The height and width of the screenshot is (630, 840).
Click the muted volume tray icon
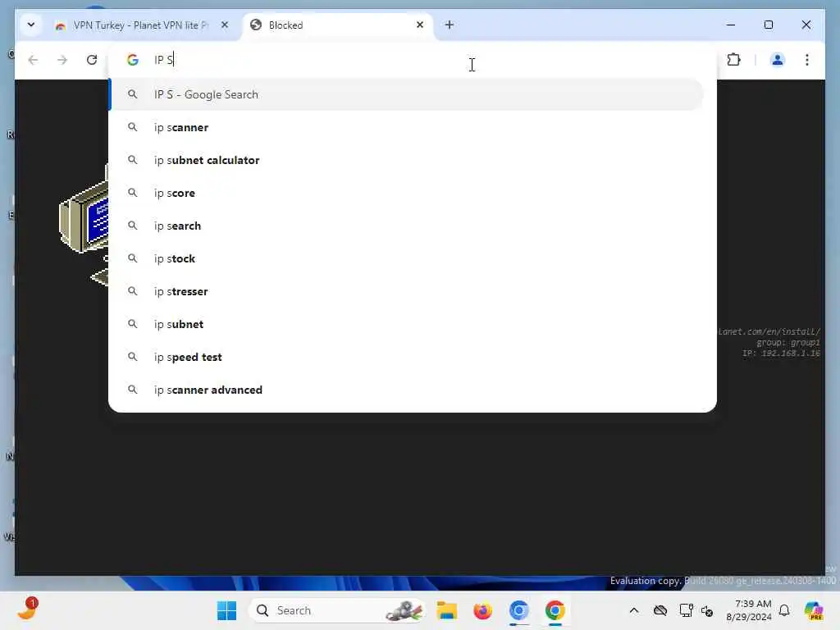tap(707, 610)
